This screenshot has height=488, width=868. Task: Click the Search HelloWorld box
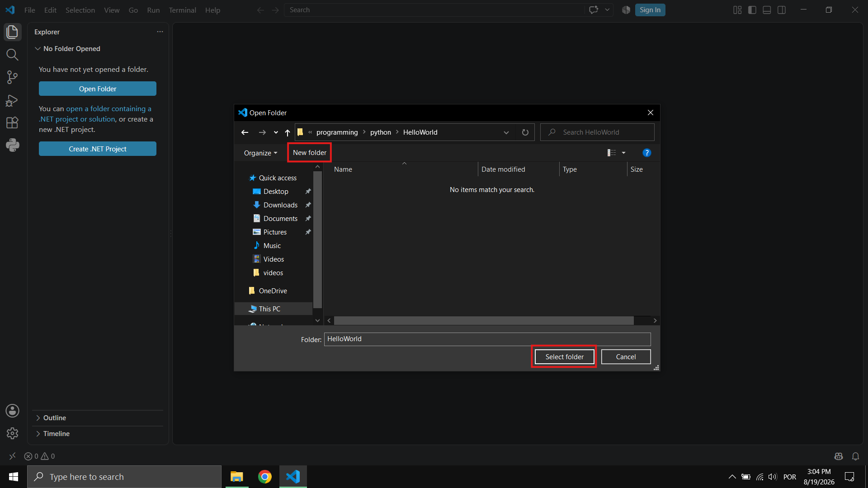pos(597,132)
